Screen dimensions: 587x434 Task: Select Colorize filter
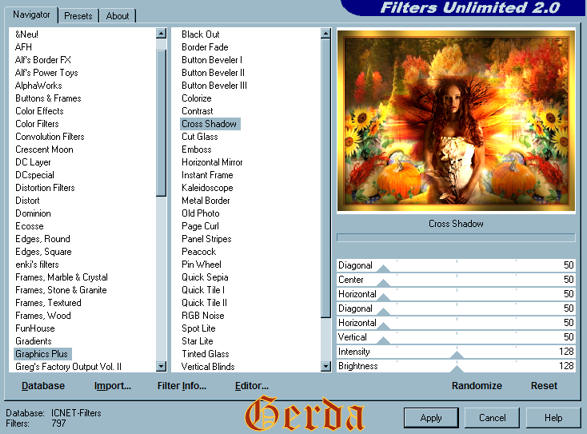(x=197, y=98)
